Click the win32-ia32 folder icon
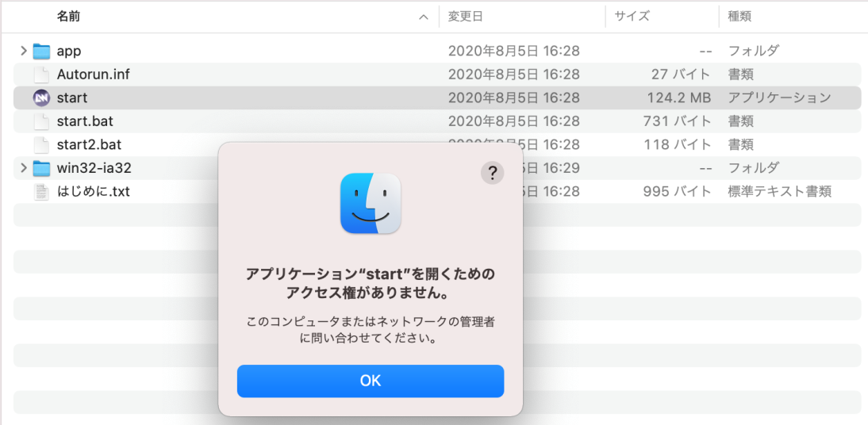 (41, 168)
